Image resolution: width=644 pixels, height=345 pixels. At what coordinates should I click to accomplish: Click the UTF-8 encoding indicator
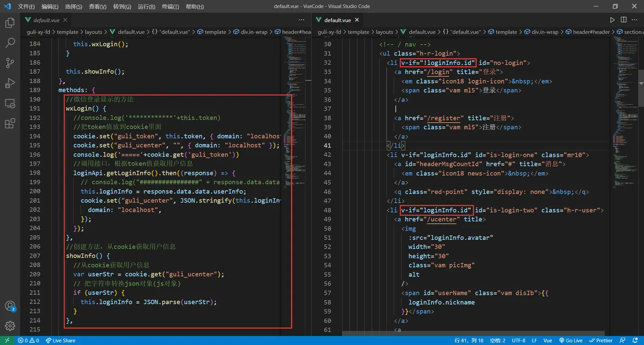[518, 340]
